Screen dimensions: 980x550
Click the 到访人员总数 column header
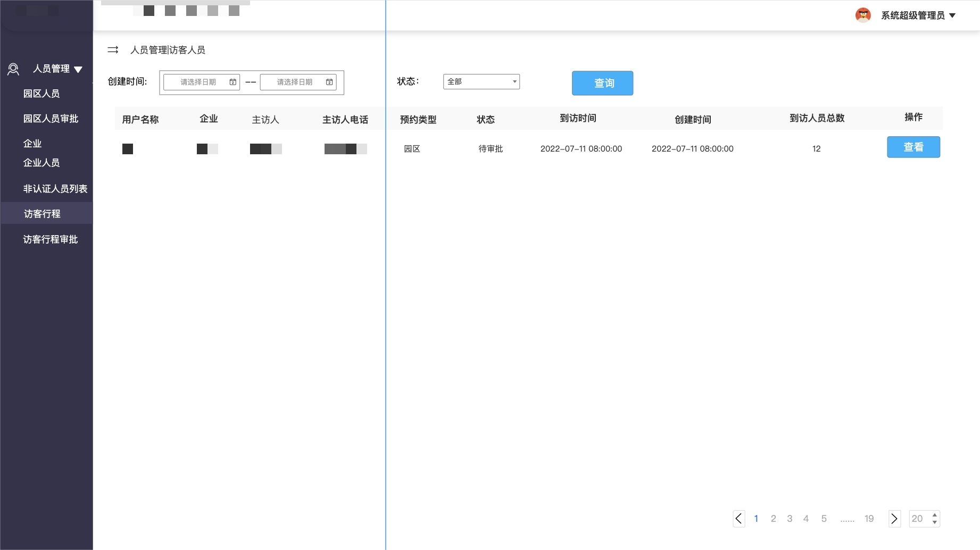(817, 118)
